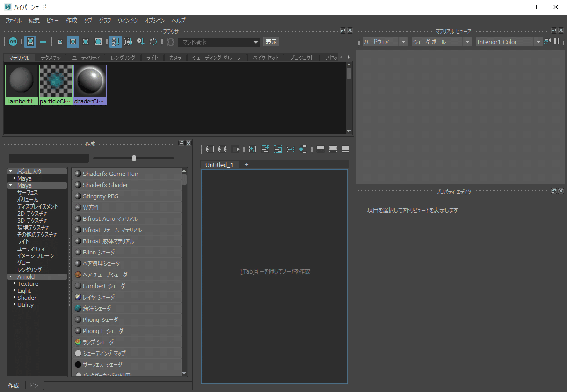The image size is (567, 392).
Task: Open the グラフ menu
Action: [105, 21]
